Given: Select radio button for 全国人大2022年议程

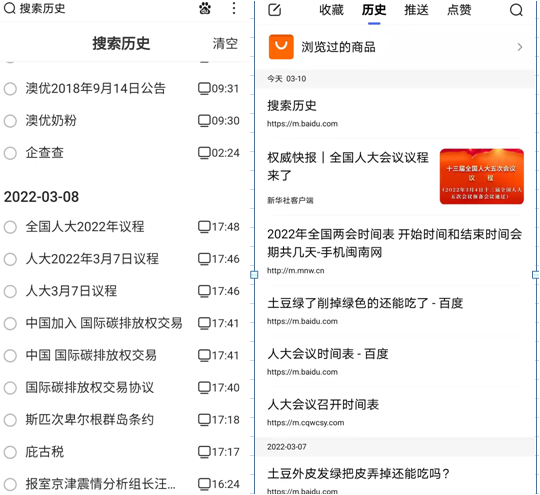Looking at the screenshot, I should [x=10, y=227].
